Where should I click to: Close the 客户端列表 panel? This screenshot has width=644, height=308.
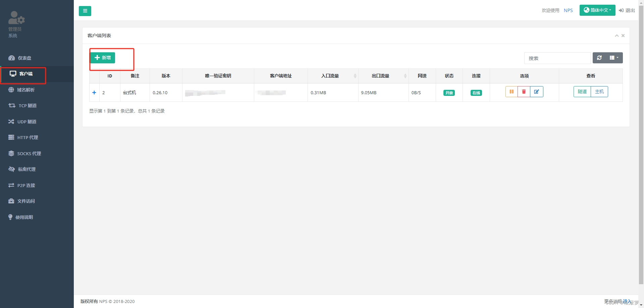tap(623, 36)
